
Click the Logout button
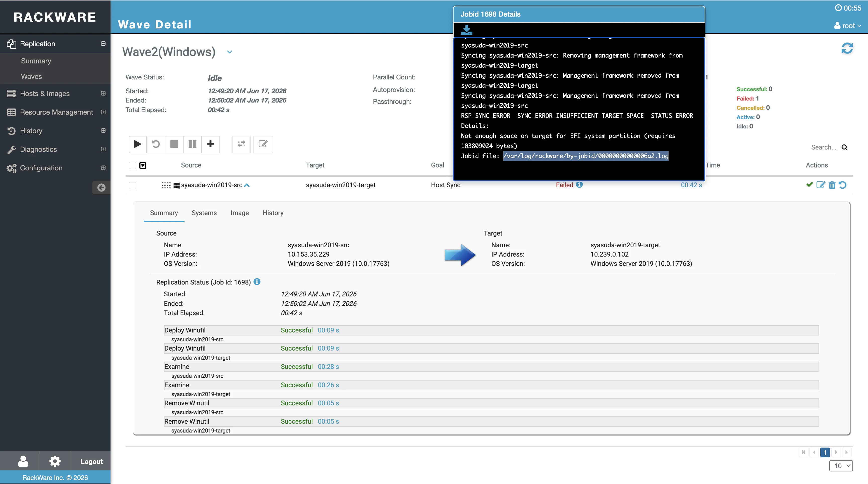click(91, 461)
